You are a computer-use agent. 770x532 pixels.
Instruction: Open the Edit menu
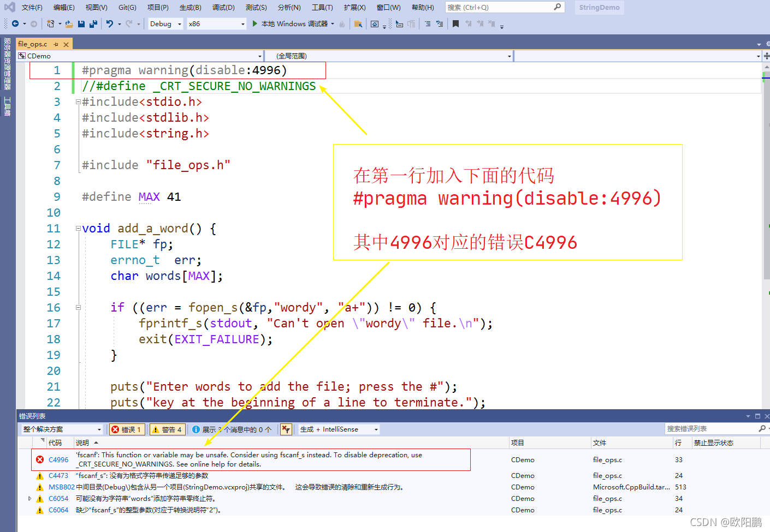64,7
